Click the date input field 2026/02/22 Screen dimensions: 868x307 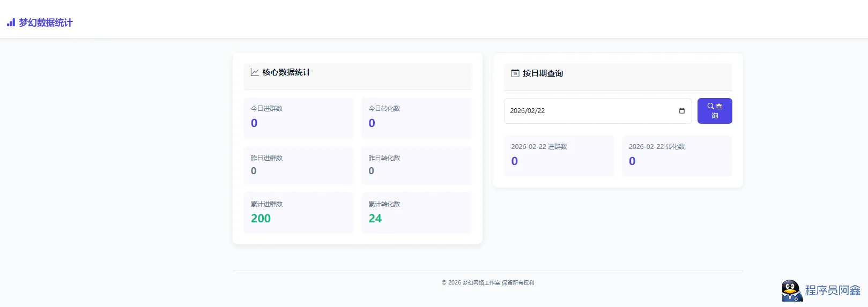[x=590, y=111]
